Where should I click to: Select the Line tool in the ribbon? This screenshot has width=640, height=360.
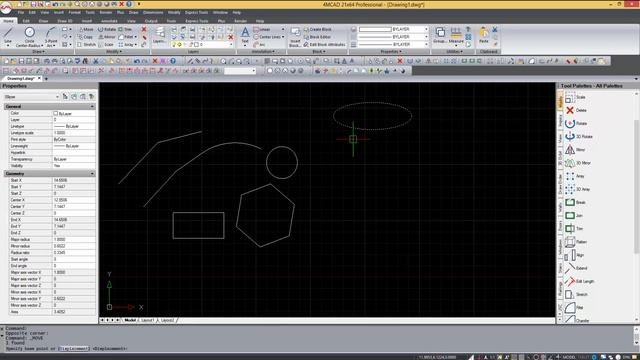(8, 36)
